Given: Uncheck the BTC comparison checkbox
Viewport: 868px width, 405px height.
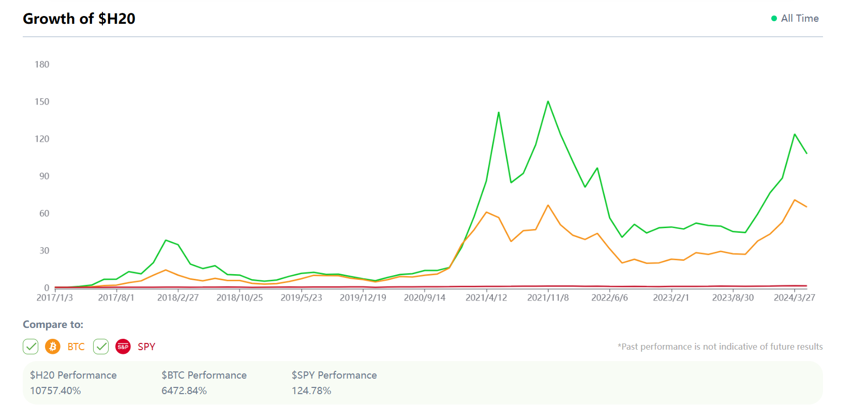Looking at the screenshot, I should click(31, 347).
